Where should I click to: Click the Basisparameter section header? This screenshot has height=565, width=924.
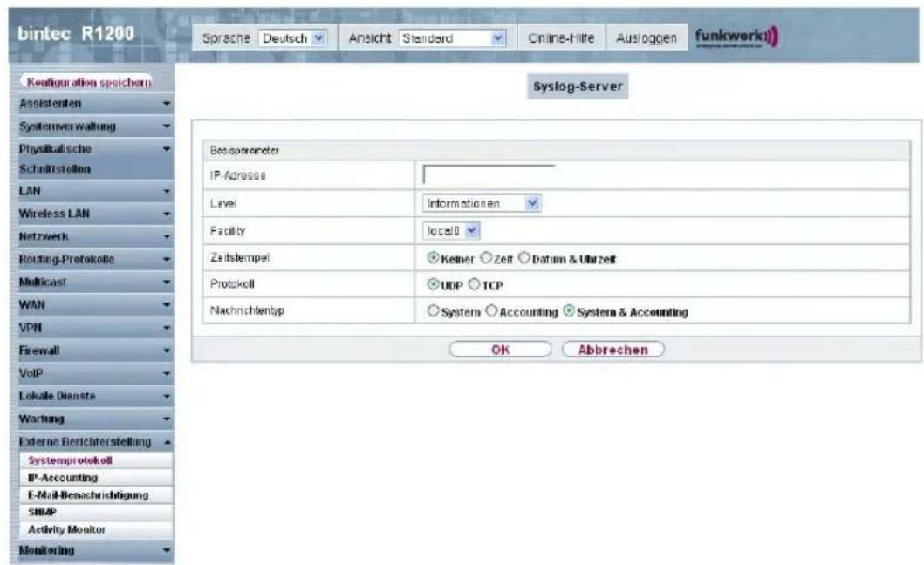(x=557, y=150)
